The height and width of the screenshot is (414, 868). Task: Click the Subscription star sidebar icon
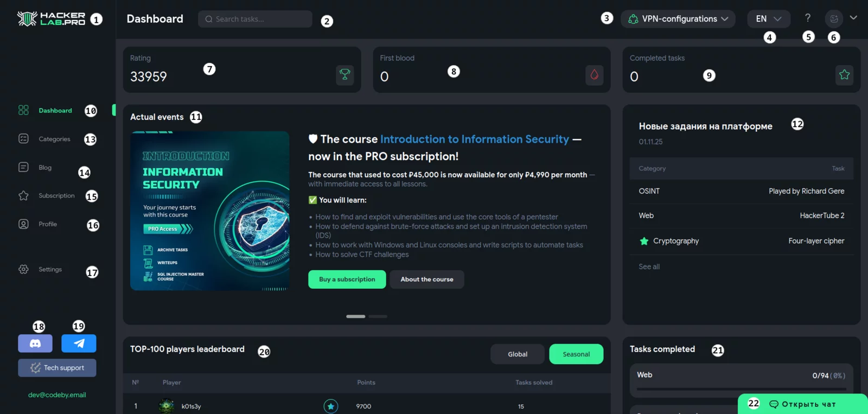[23, 195]
